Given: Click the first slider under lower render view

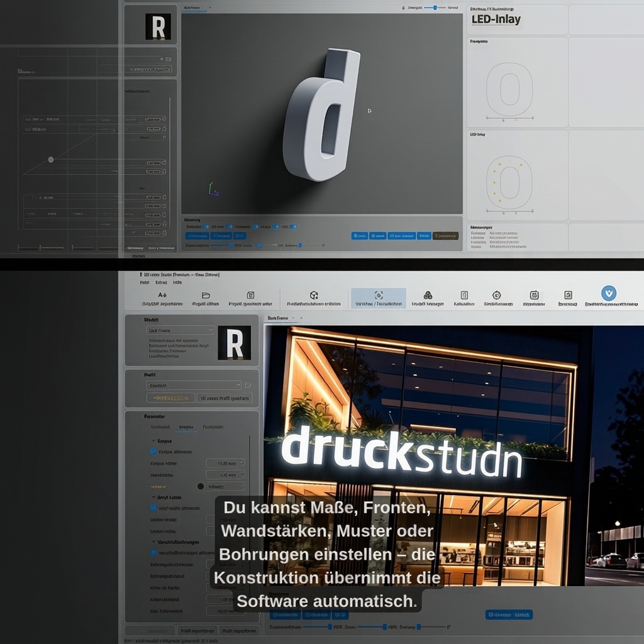Looking at the screenshot, I should [x=318, y=627].
